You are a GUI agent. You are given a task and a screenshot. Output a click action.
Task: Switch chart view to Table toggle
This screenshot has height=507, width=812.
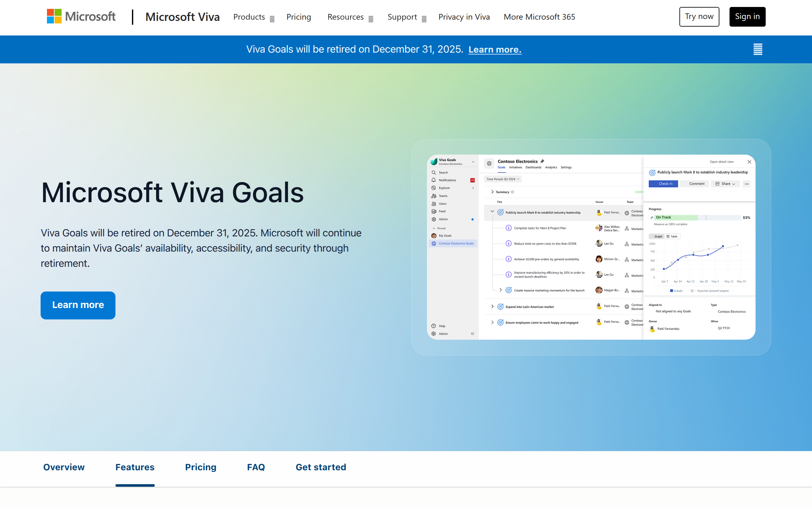672,236
